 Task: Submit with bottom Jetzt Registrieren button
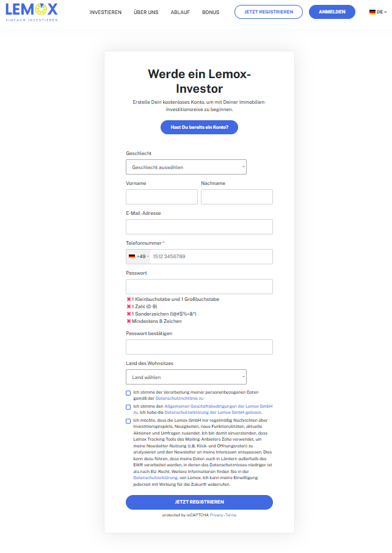click(x=199, y=502)
